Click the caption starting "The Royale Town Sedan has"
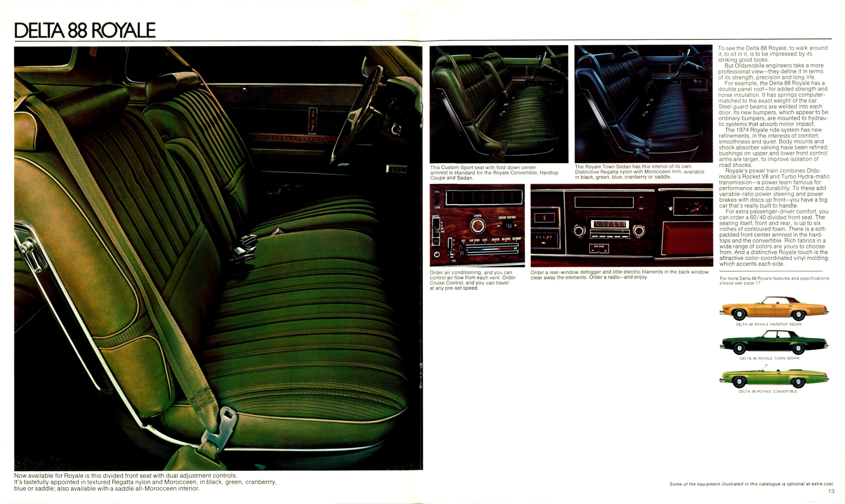 pyautogui.click(x=639, y=172)
